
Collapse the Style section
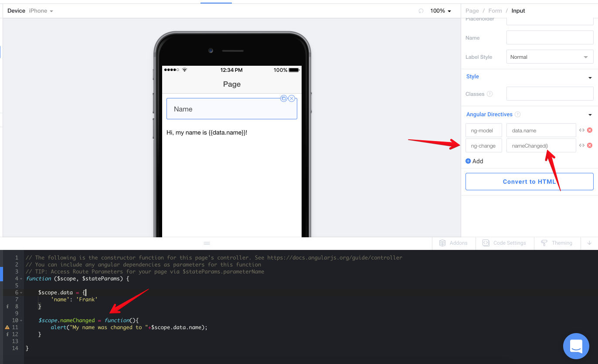tap(590, 78)
